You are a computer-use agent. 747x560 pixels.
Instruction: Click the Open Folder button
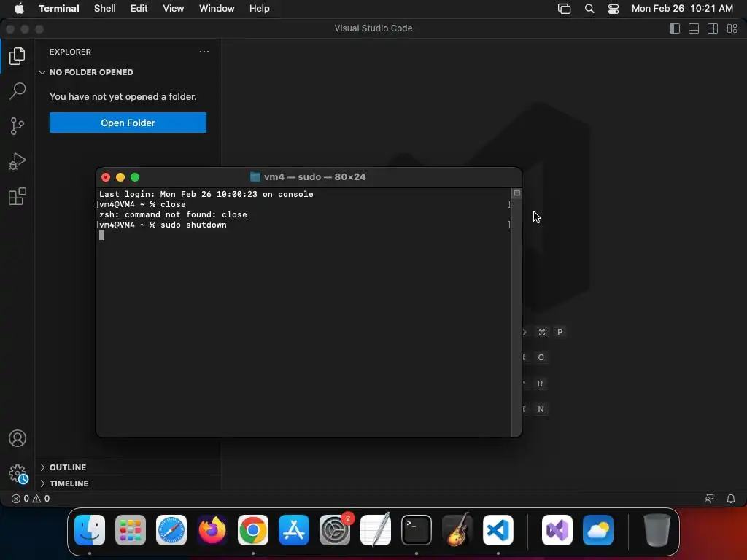(128, 122)
